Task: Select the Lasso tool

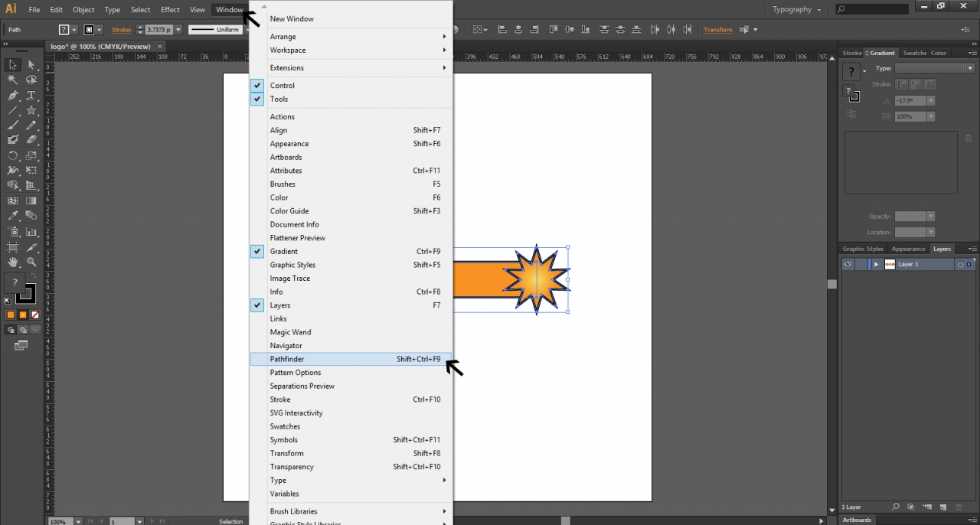Action: coord(31,80)
